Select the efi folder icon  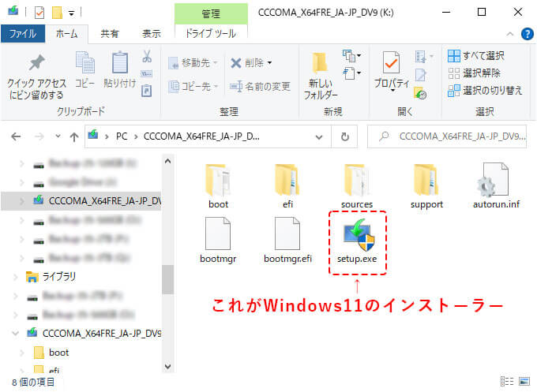coord(287,180)
